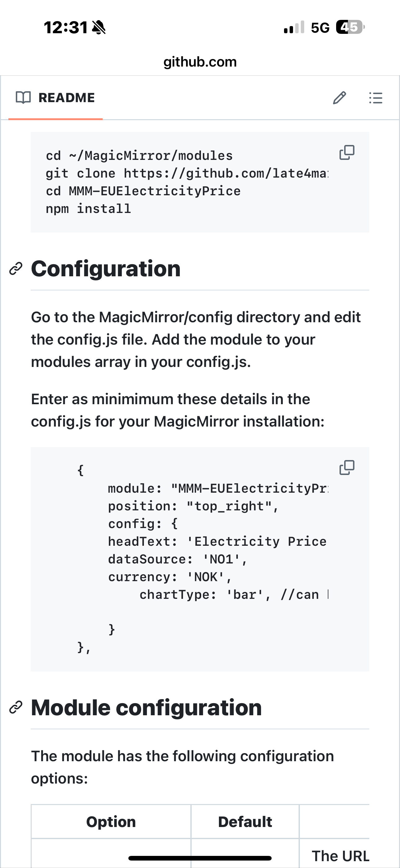This screenshot has height=868, width=400.
Task: Tap the silent mode bell icon
Action: [99, 27]
